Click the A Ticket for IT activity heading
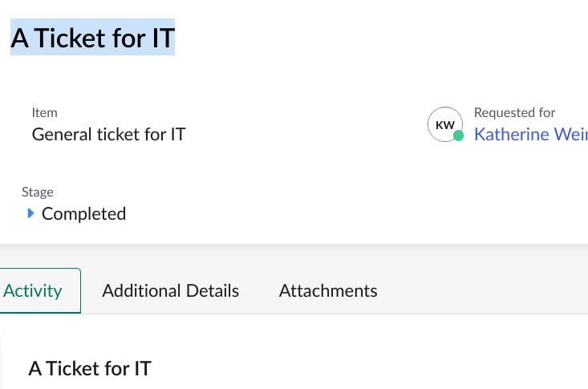 pyautogui.click(x=90, y=368)
